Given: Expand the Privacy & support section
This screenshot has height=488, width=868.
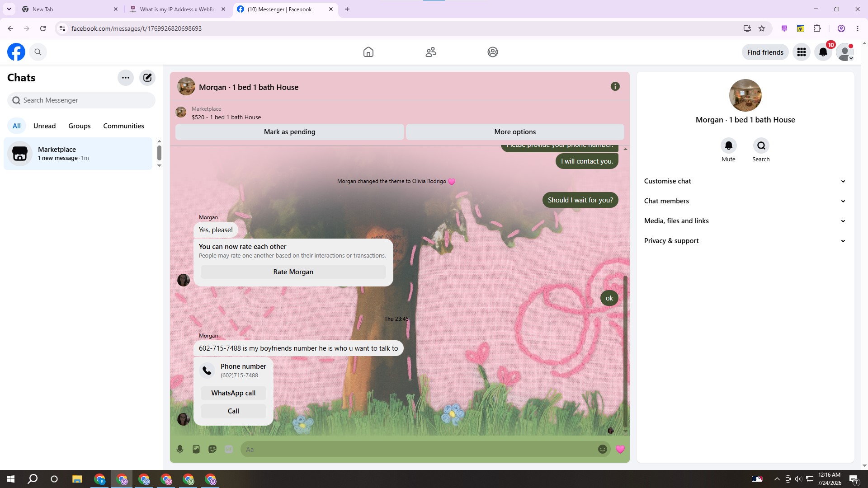Looking at the screenshot, I should [745, 241].
